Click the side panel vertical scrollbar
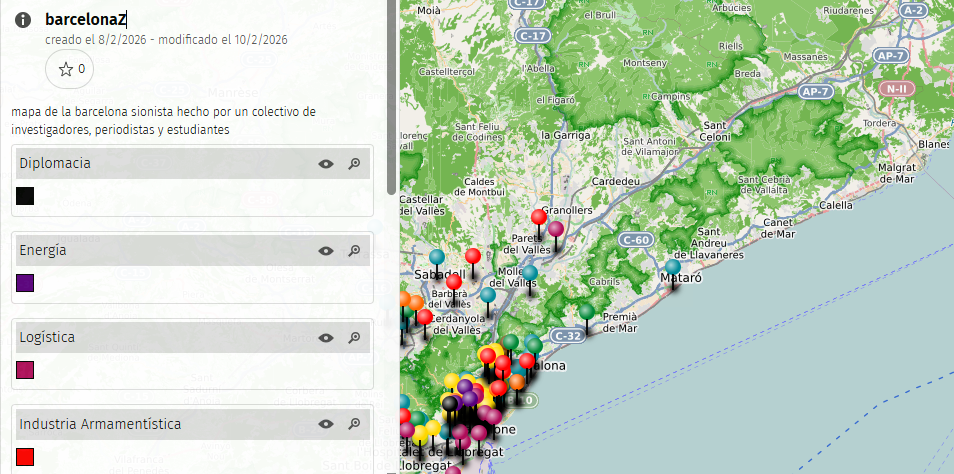This screenshot has width=954, height=474. coord(391,100)
